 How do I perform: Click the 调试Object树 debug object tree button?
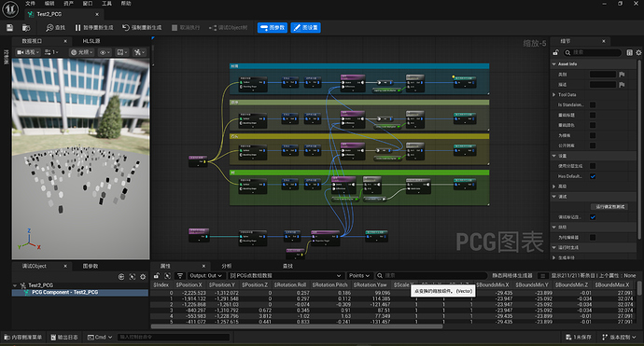[x=229, y=27]
